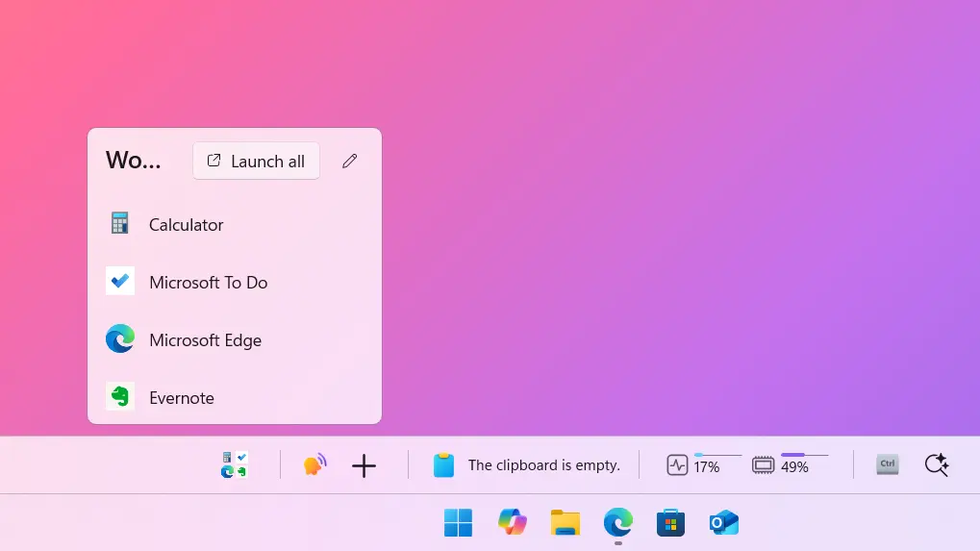Image resolution: width=980 pixels, height=551 pixels.
Task: Open the clipboard icon in the dock
Action: point(443,464)
